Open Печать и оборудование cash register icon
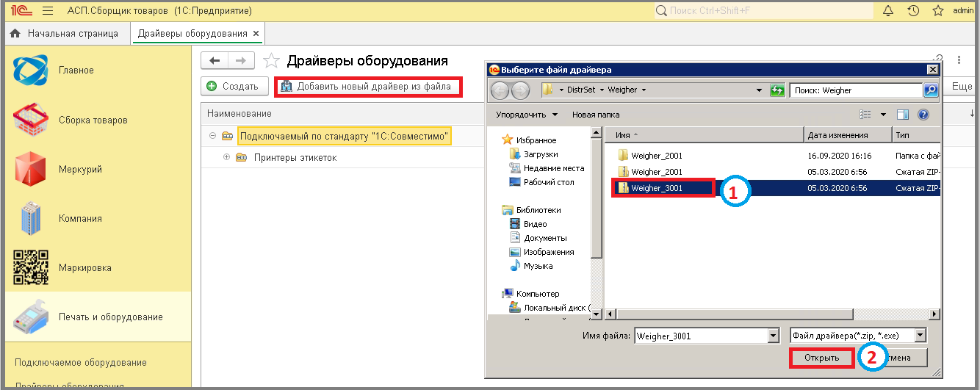The width and height of the screenshot is (980, 390). (31, 317)
